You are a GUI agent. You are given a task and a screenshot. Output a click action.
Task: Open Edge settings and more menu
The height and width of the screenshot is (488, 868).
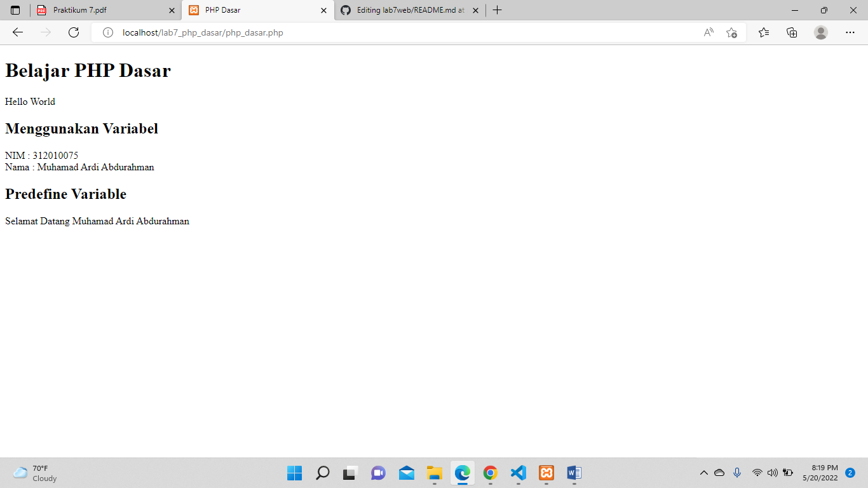[850, 32]
